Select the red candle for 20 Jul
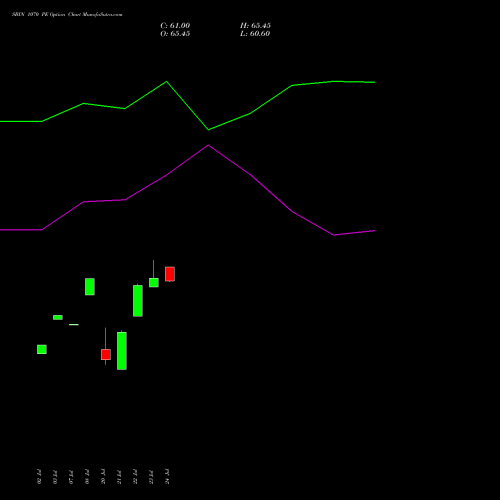The image size is (500, 500). click(x=106, y=354)
